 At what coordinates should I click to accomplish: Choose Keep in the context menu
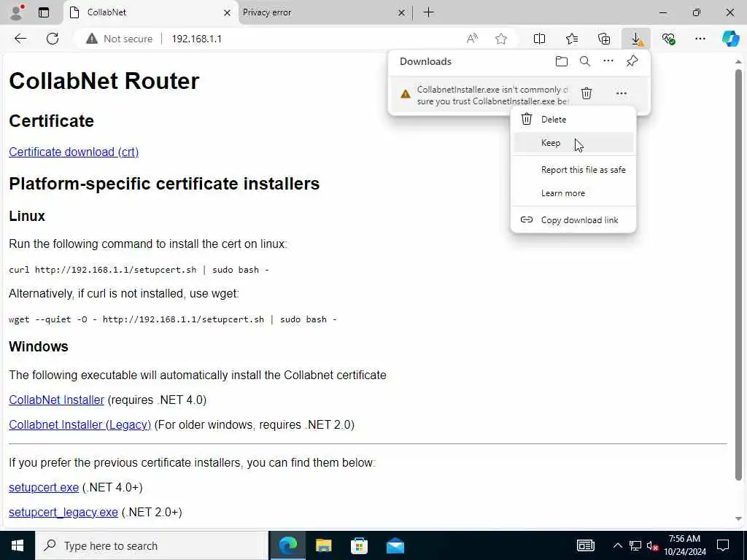(x=573, y=142)
